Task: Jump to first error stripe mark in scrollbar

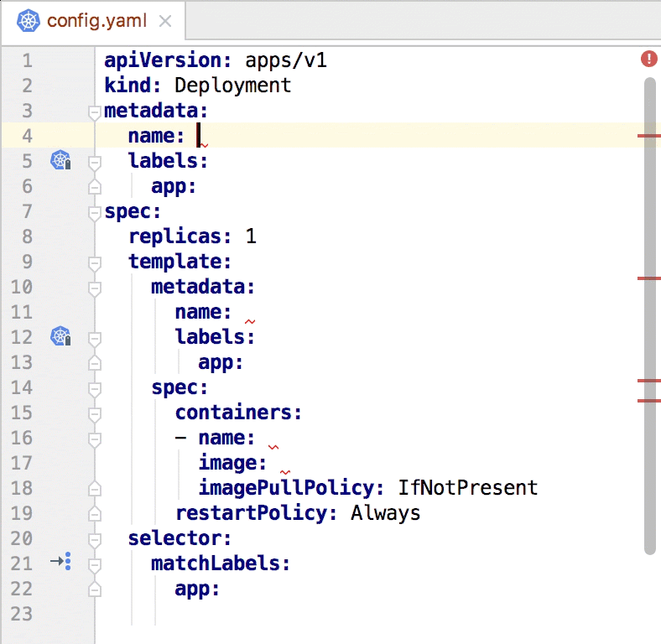Action: click(648, 135)
